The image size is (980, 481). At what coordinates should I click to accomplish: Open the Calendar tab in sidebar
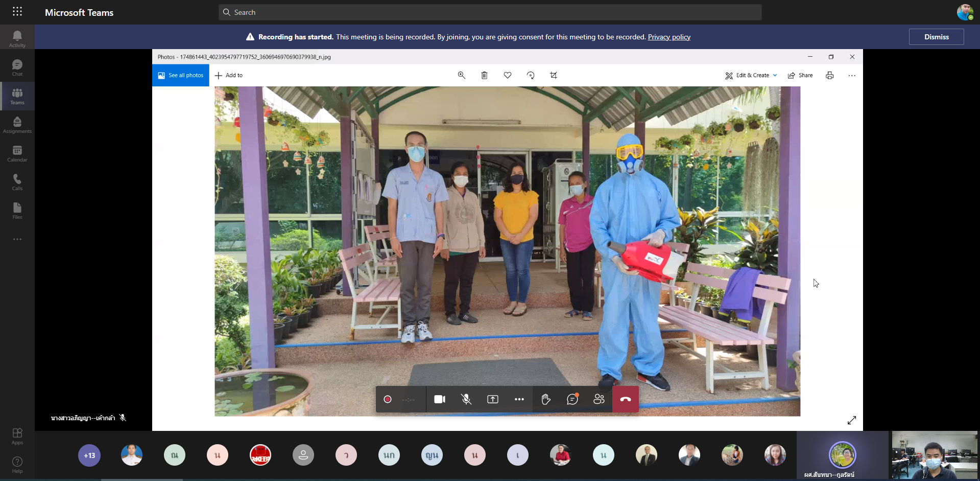click(17, 153)
